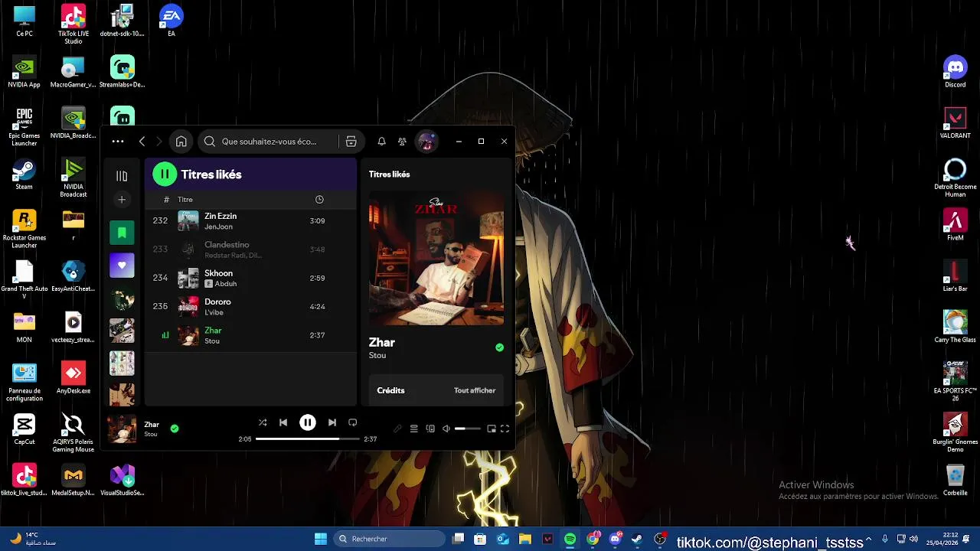This screenshot has width=980, height=551.
Task: Mute the Spotify volume speaker icon
Action: [x=446, y=429]
